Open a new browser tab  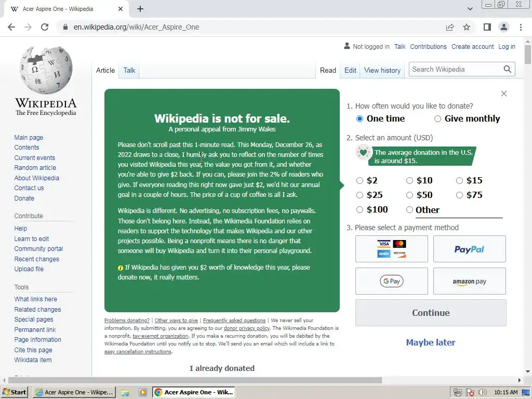pos(140,9)
